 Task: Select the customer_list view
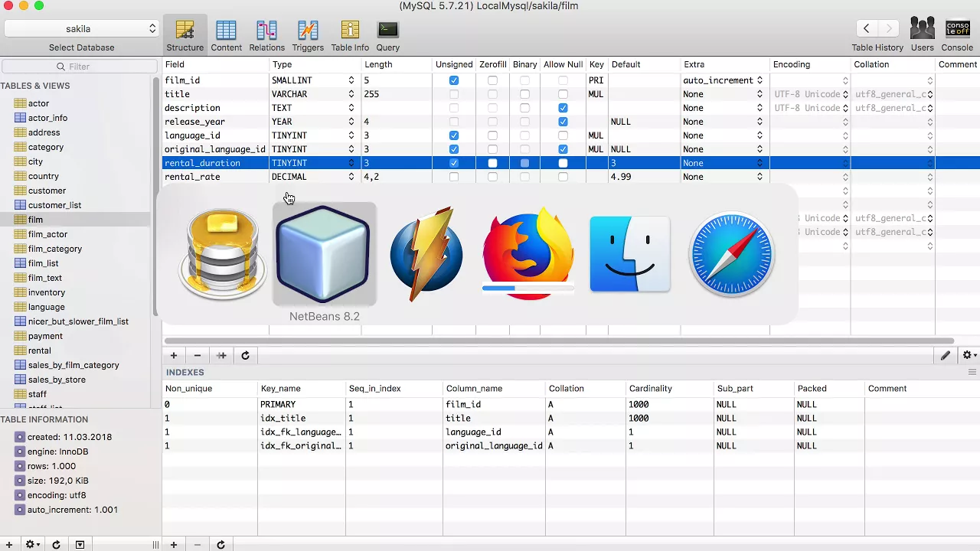tap(54, 205)
